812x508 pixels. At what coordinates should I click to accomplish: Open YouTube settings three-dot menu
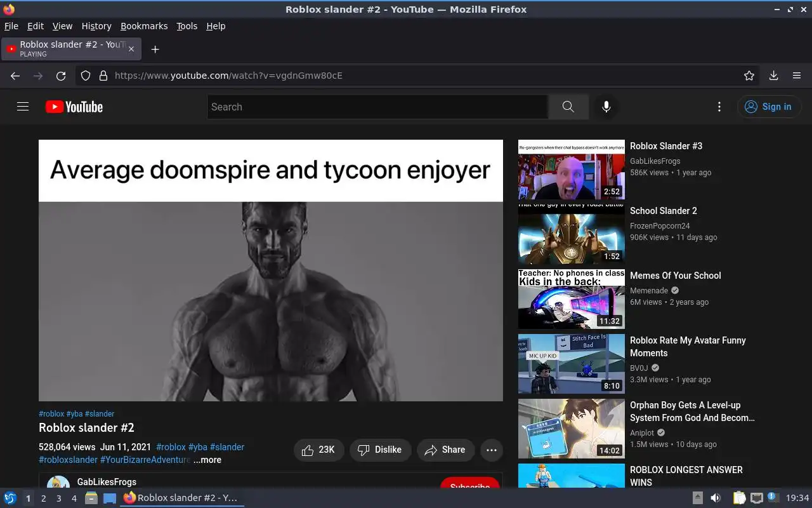point(719,107)
